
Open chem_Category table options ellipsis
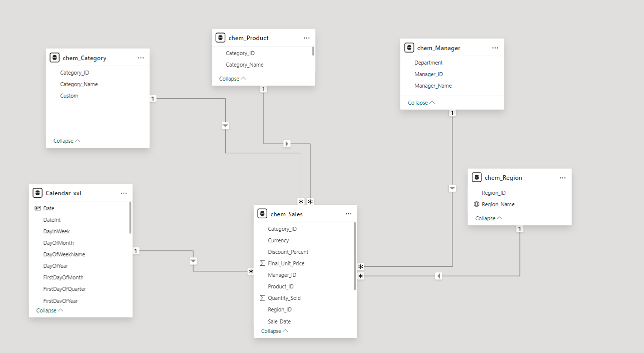point(141,58)
